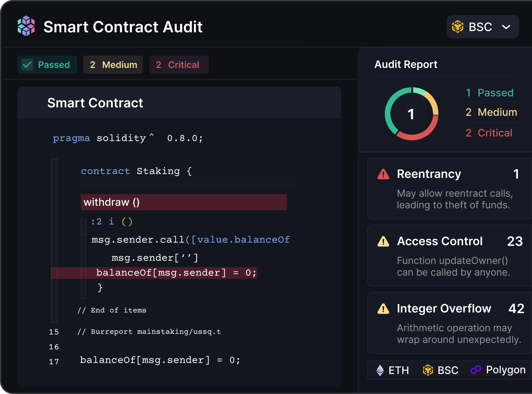Viewport: 532px width, 394px height.
Task: Open the Access Control issue details
Action: point(449,256)
